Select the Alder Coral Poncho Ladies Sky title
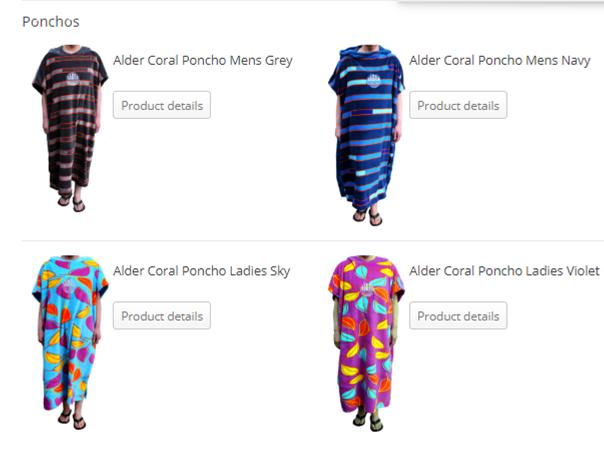The height and width of the screenshot is (451, 604). [x=201, y=271]
